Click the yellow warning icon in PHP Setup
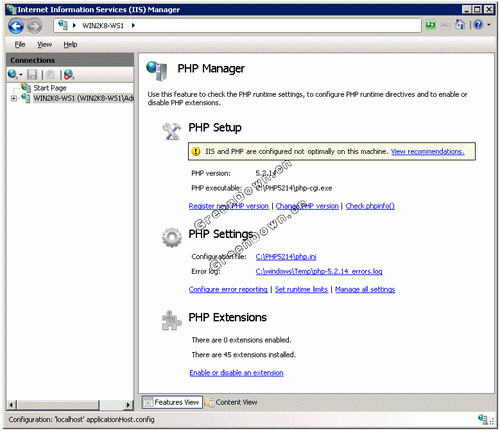 [x=196, y=151]
